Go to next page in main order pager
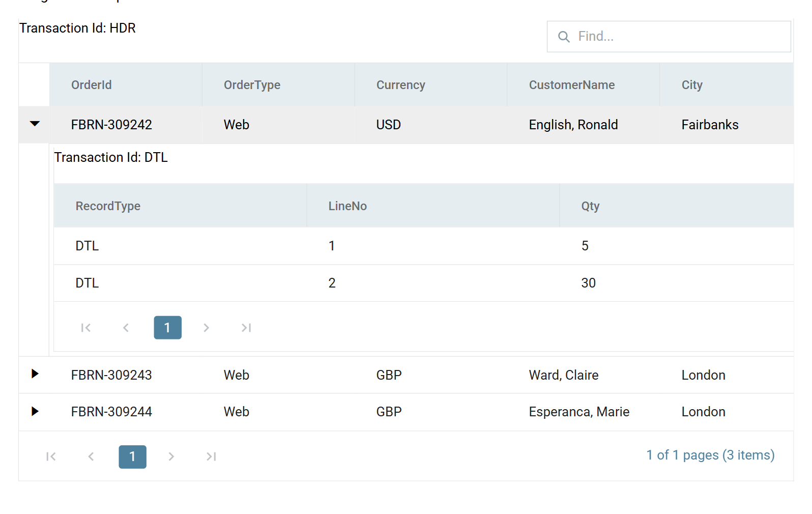The height and width of the screenshot is (514, 812). (171, 456)
